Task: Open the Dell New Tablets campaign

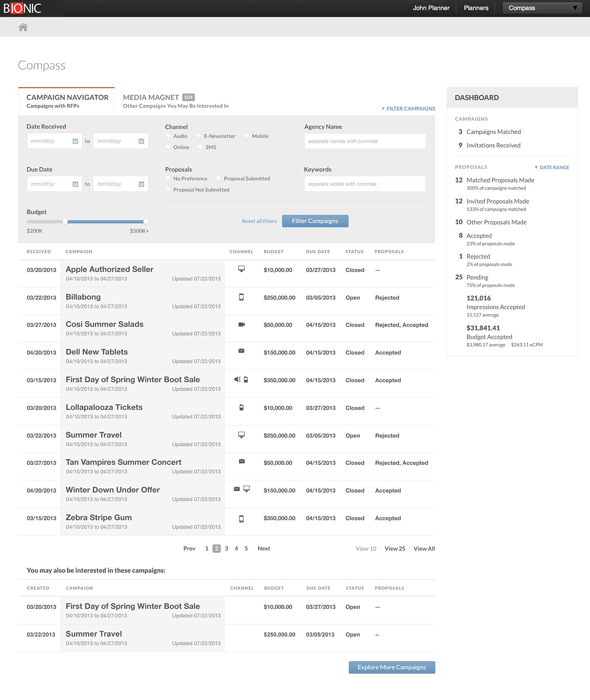Action: coord(97,352)
